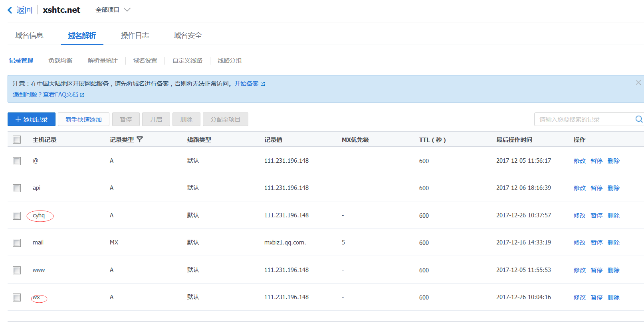Click the 开启 toolbar button
Image resolution: width=644 pixels, height=329 pixels.
pyautogui.click(x=156, y=119)
